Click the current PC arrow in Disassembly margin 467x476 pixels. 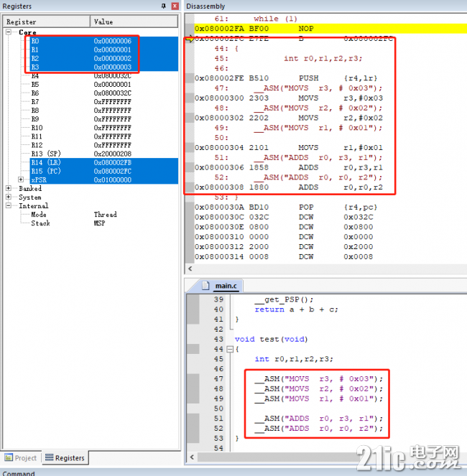pos(190,39)
